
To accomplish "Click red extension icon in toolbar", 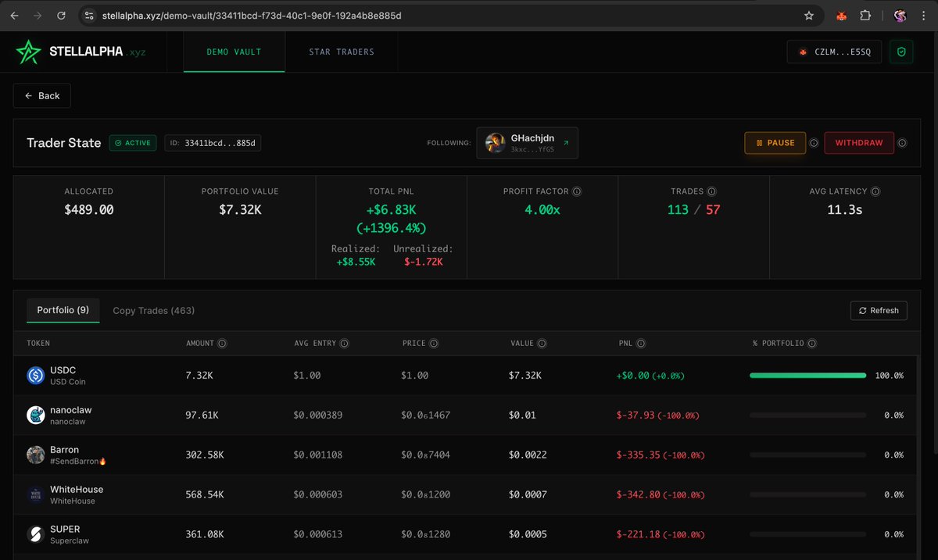I will 841,16.
